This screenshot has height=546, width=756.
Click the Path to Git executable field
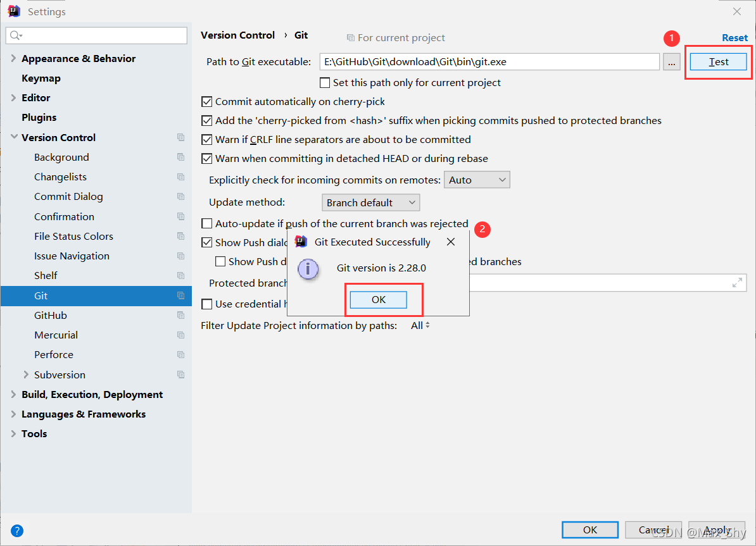point(489,61)
